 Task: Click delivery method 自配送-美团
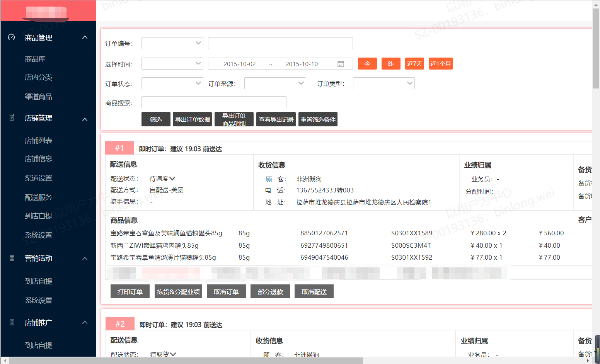(167, 190)
